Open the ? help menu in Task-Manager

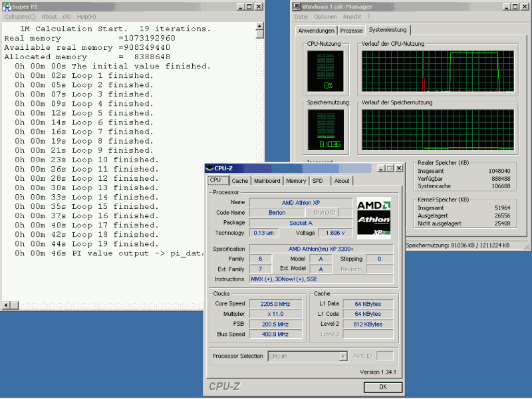tap(368, 17)
